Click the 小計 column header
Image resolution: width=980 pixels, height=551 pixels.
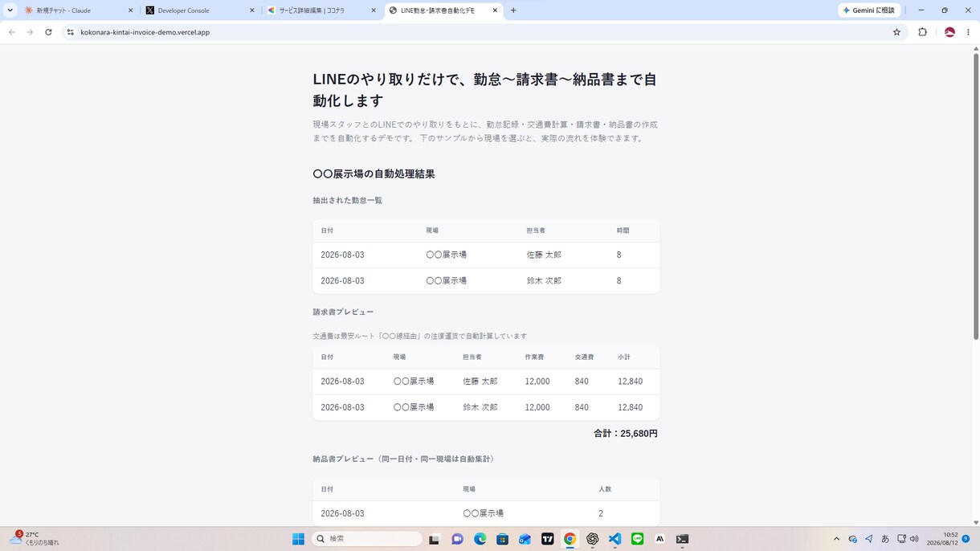624,357
